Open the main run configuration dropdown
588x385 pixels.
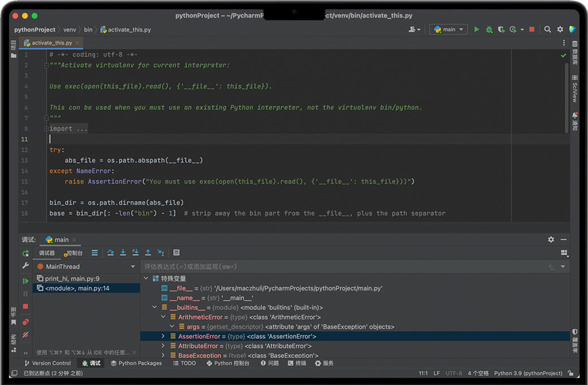[448, 29]
